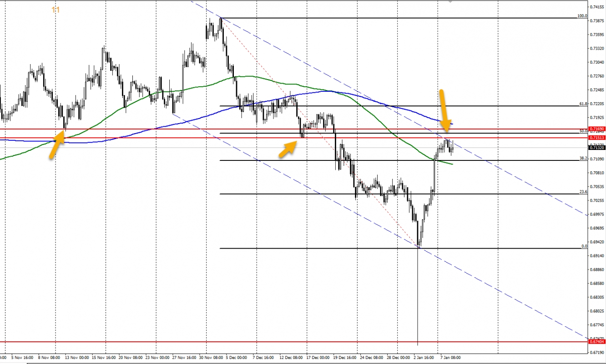Click the 0.73595 price scale value
This screenshot has width=606, height=364.
(597, 35)
